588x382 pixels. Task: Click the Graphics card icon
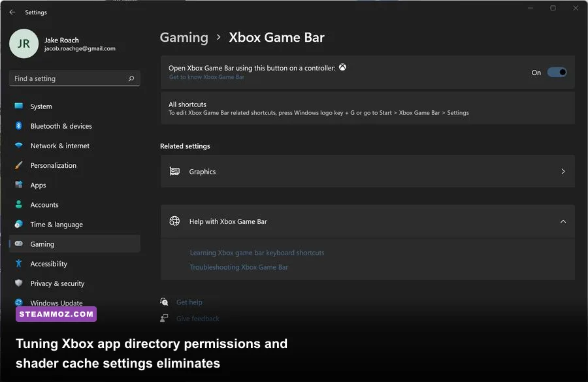(x=174, y=171)
